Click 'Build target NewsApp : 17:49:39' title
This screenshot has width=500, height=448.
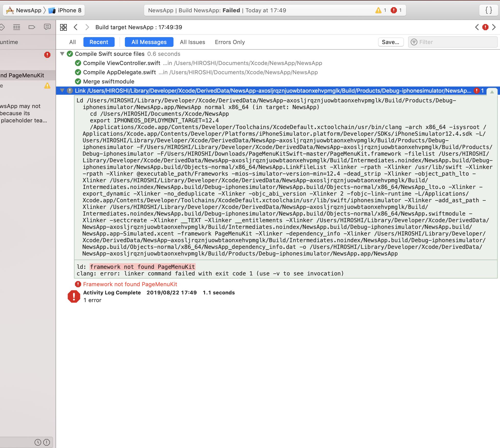tap(139, 27)
